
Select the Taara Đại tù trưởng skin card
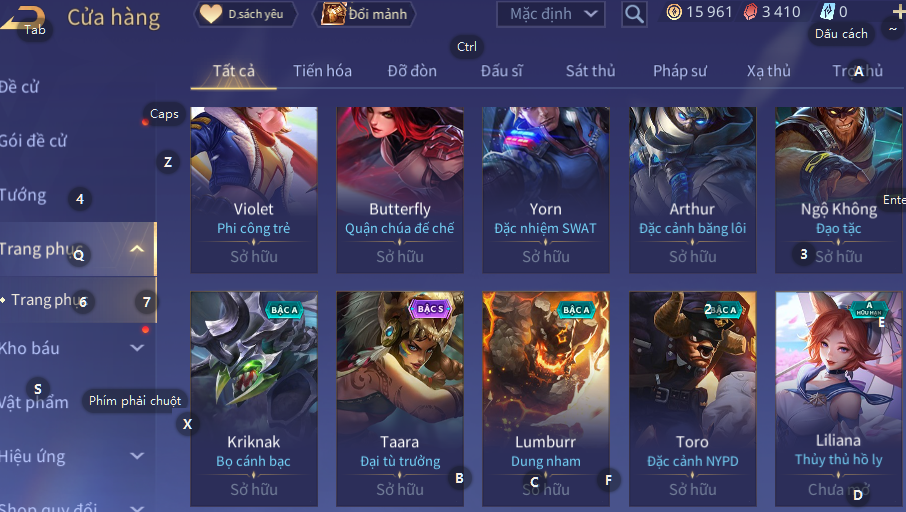(400, 399)
